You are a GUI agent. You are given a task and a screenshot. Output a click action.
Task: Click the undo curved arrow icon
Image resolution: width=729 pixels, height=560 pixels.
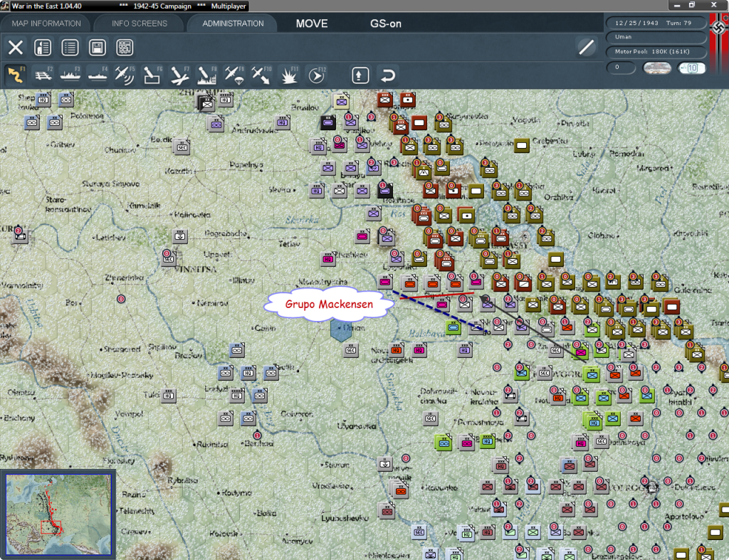pyautogui.click(x=388, y=75)
